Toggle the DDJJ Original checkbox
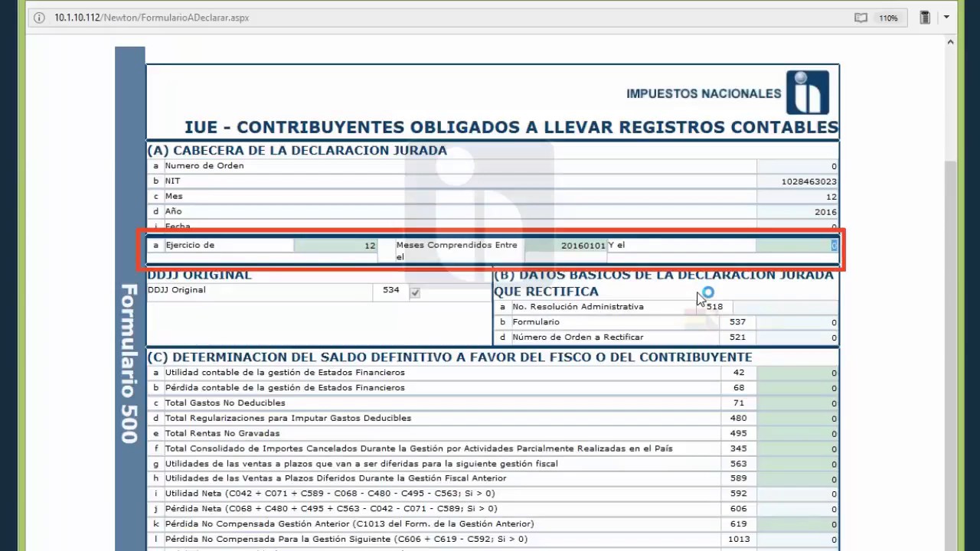This screenshot has height=551, width=980. click(415, 292)
